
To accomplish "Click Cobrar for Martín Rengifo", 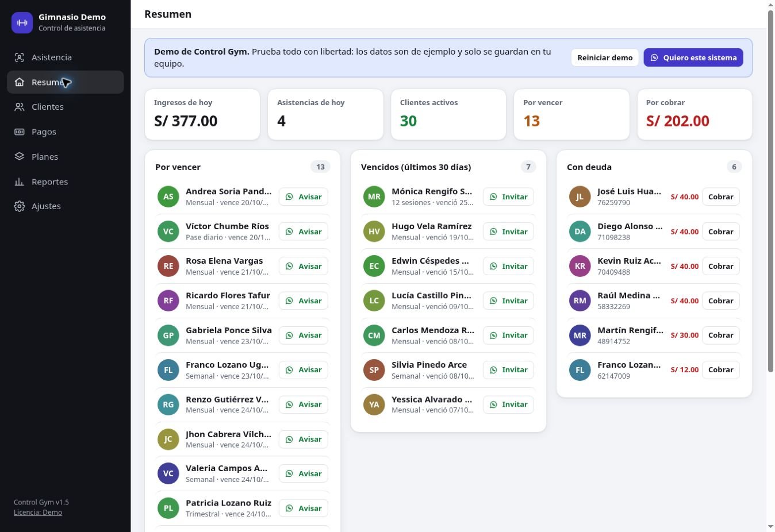I will 721,336.
